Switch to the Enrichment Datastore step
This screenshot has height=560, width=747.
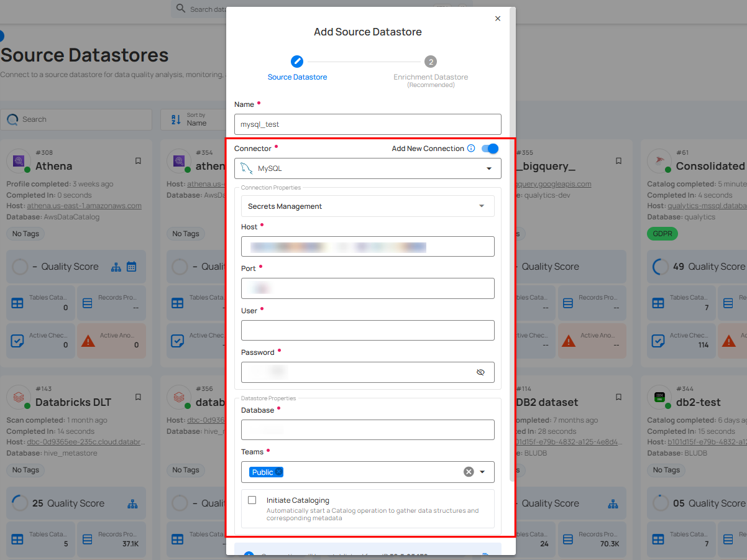431,62
